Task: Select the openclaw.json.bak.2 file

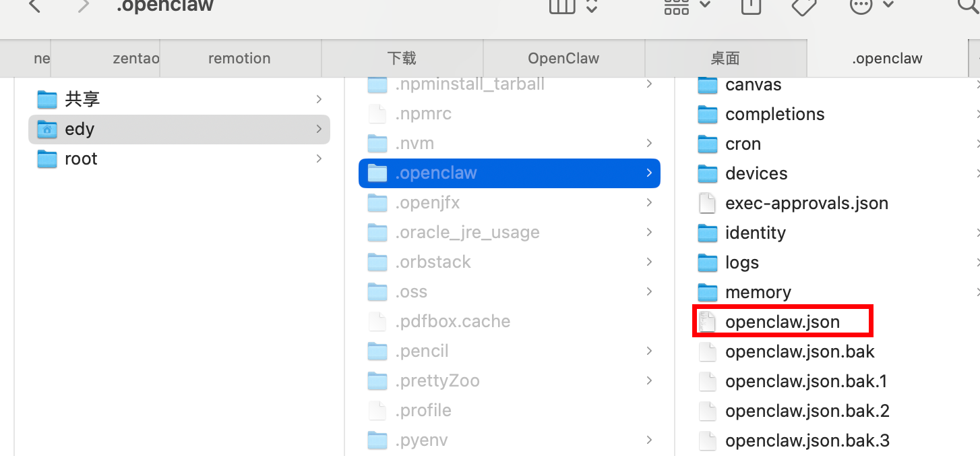Action: pyautogui.click(x=807, y=411)
